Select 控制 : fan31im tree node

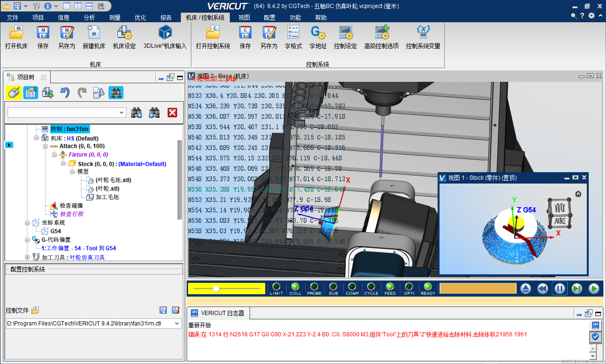click(70, 129)
